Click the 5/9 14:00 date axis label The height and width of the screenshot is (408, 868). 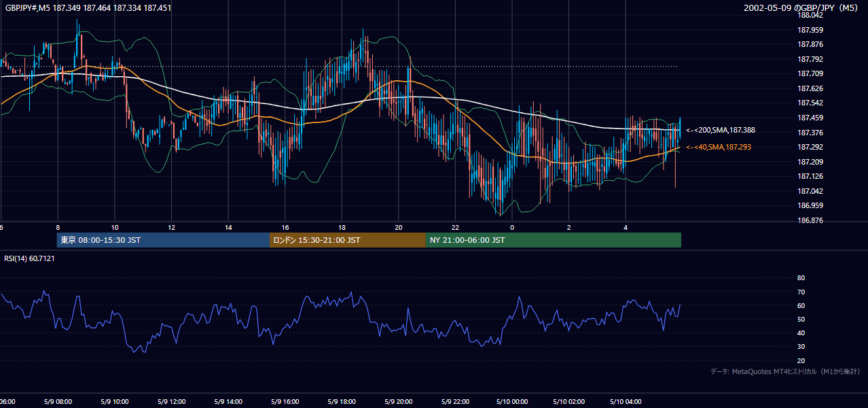point(228,402)
